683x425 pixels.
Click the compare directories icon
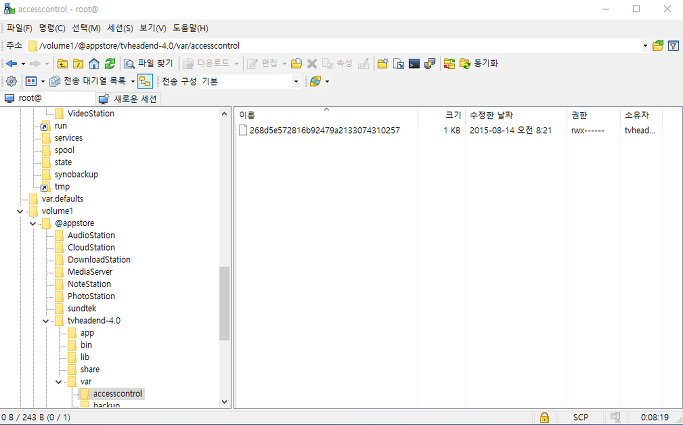click(449, 64)
